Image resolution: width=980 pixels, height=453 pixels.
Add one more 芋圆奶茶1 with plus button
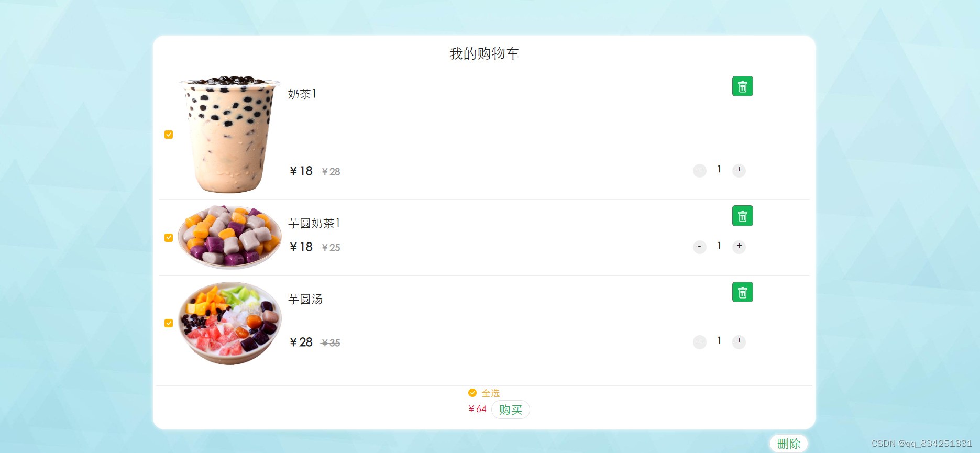pyautogui.click(x=739, y=247)
